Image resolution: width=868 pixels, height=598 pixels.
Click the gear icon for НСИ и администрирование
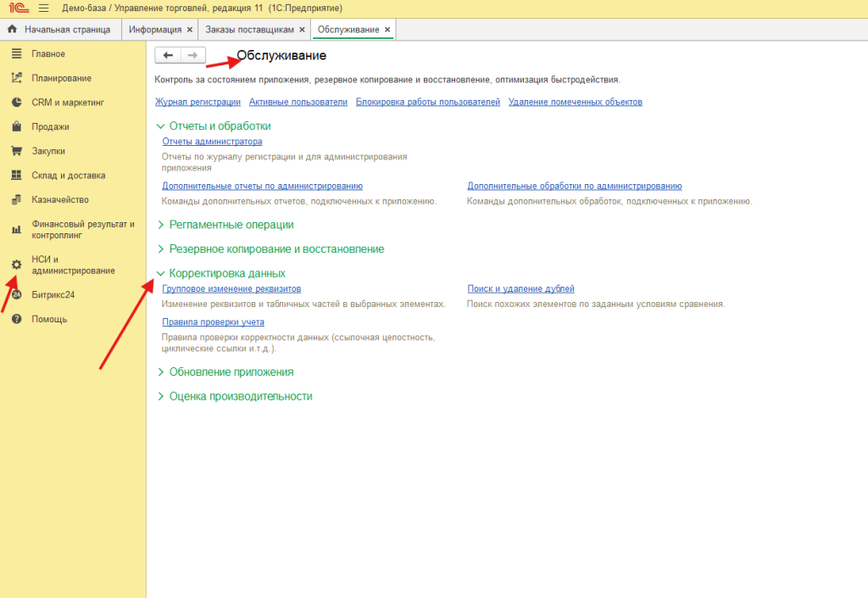coord(15,265)
